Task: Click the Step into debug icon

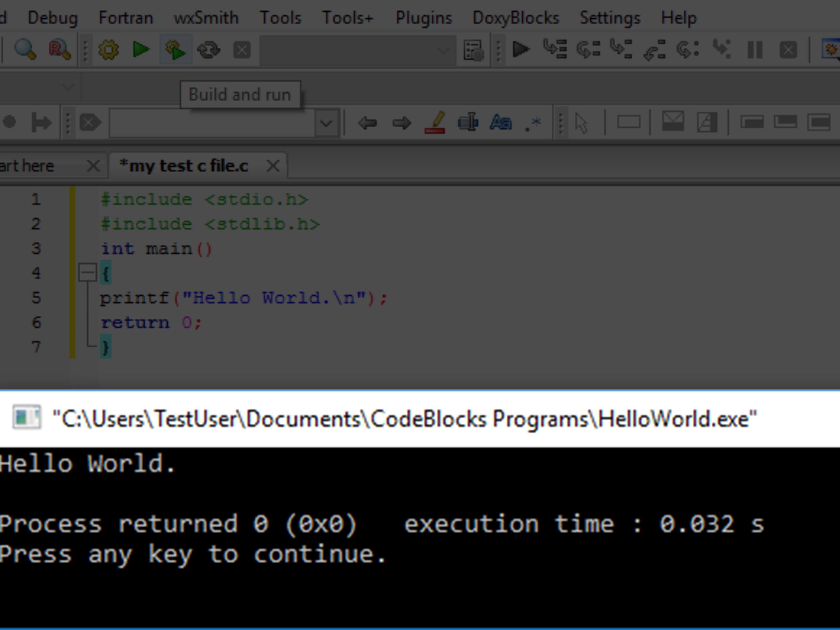Action: point(621,49)
